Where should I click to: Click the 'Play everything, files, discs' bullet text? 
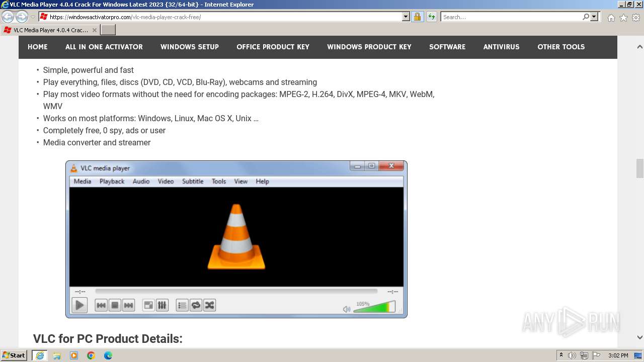(x=180, y=82)
